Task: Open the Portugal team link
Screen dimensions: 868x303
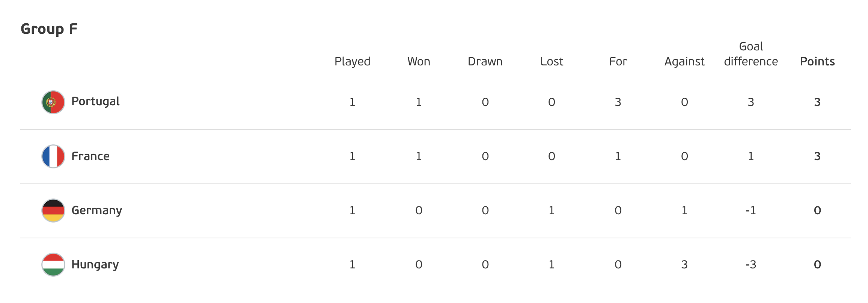Action: click(x=95, y=102)
